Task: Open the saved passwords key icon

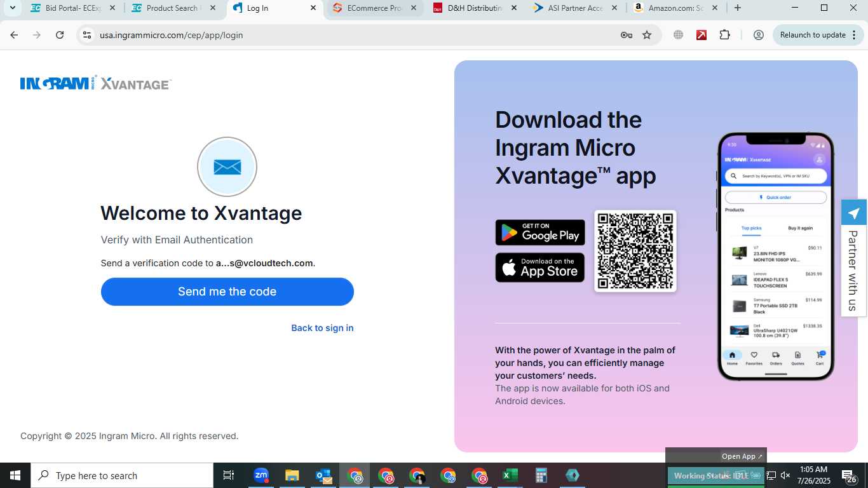Action: (x=627, y=35)
